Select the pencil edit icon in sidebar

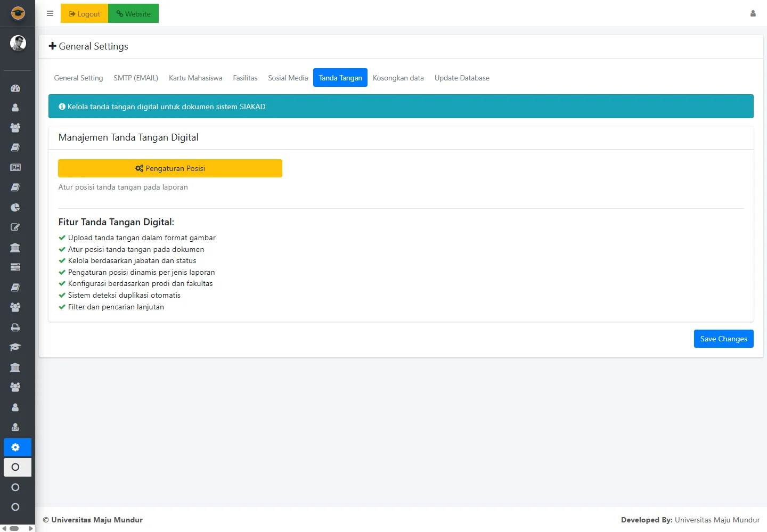[15, 227]
